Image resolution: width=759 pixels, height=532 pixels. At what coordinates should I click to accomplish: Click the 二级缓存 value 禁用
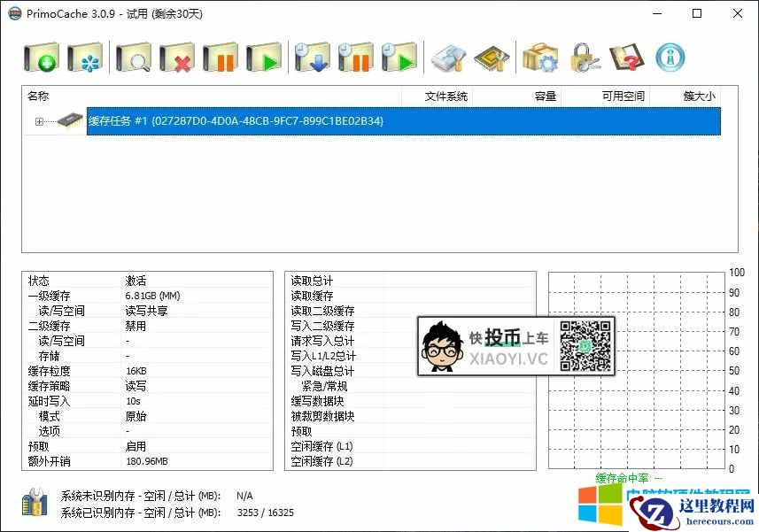pyautogui.click(x=136, y=326)
